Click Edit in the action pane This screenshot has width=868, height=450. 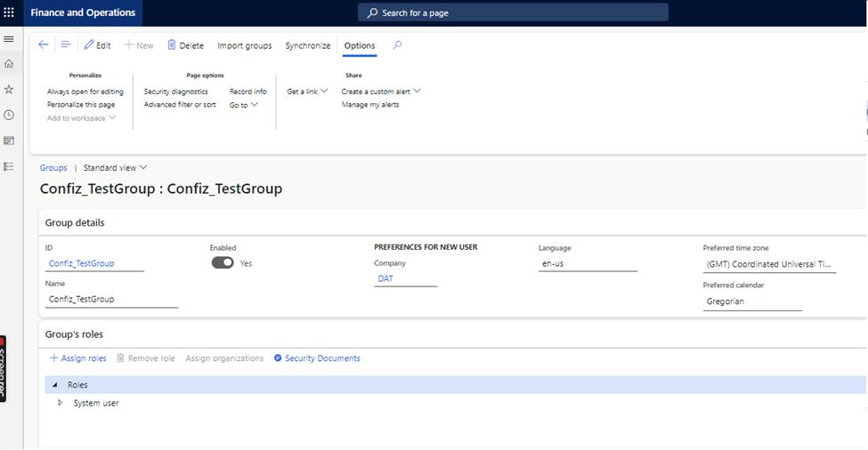pos(97,45)
